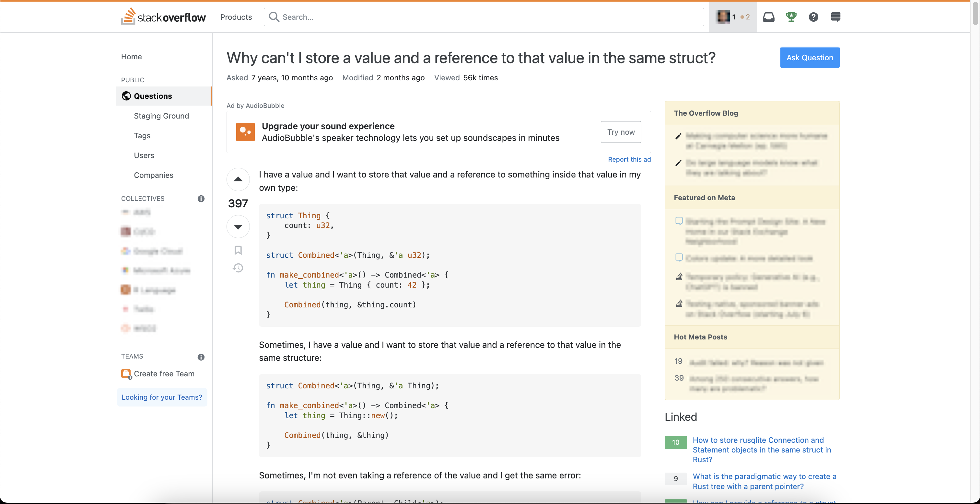
Task: Click the 'Try now' AudioBubble button
Action: click(x=621, y=132)
